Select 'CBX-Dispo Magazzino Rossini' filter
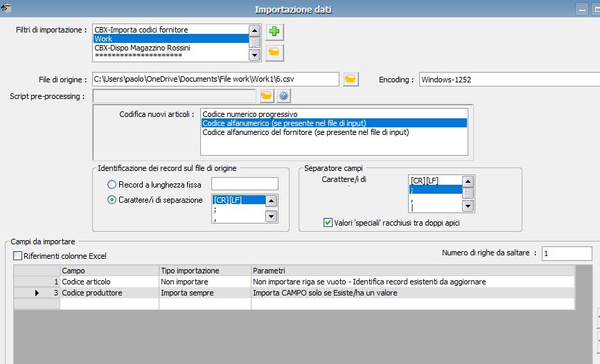The image size is (600, 364). point(171,48)
